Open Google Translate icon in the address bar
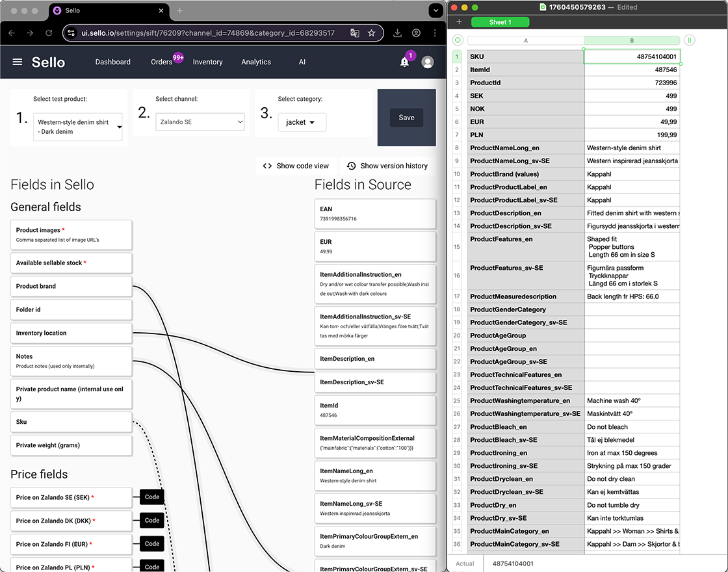The width and height of the screenshot is (728, 572). click(x=355, y=32)
